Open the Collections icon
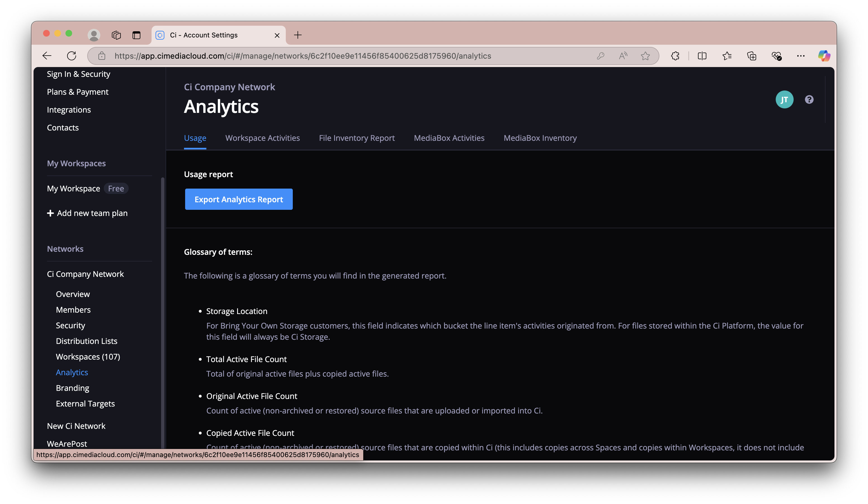This screenshot has width=868, height=504. click(752, 56)
